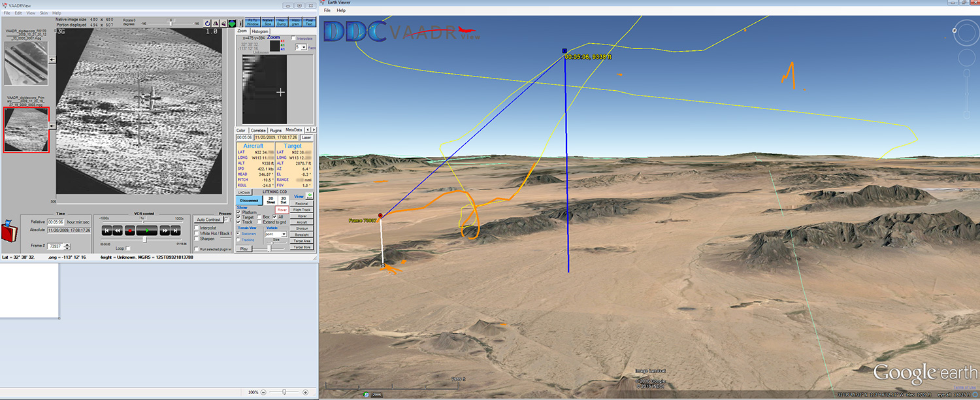Click the green diamond toolbar icon
This screenshot has width=980, height=400.
point(231,24)
